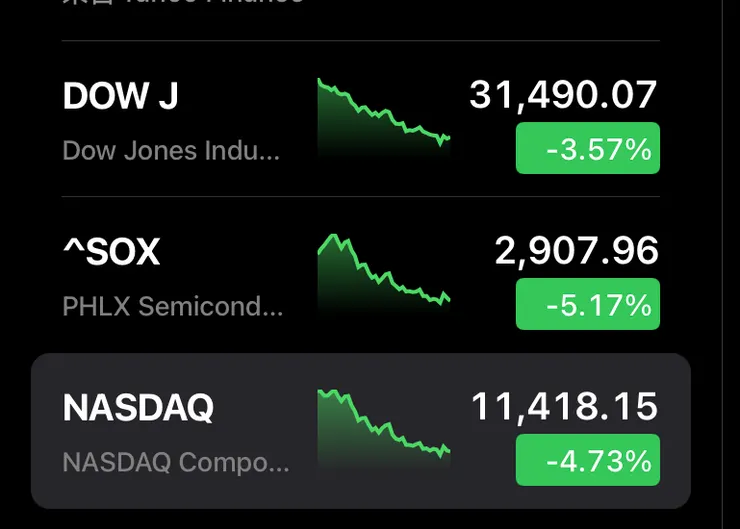Click the NASDAQ Compo... subtitle

176,462
